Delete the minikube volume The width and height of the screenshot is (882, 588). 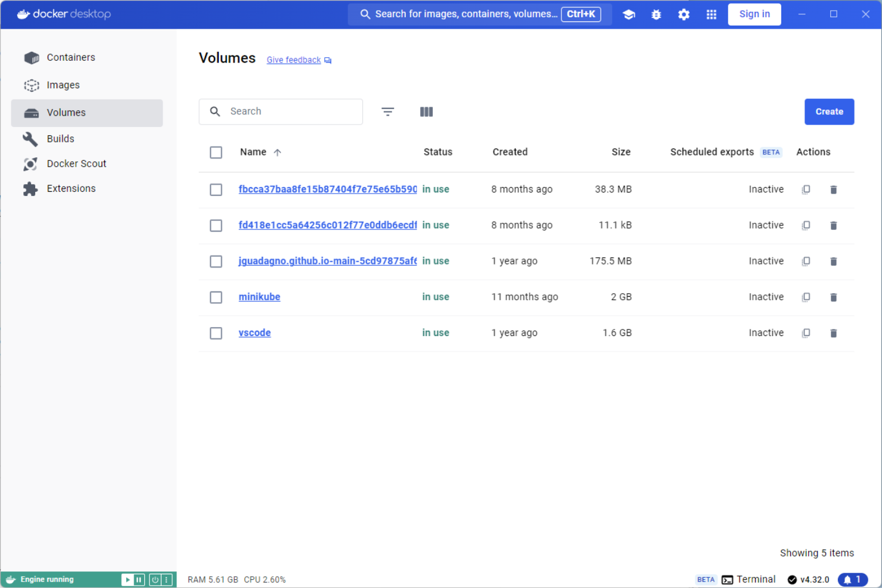[x=833, y=297]
